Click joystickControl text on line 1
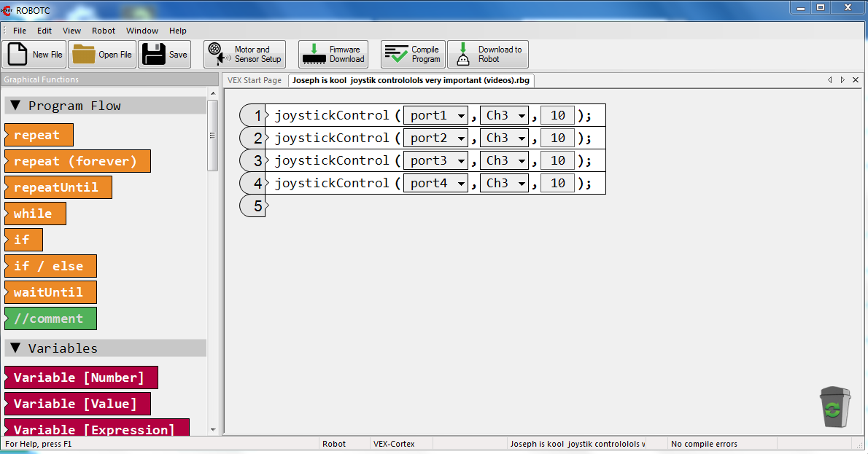Screen dimensions: 868x454 [332, 116]
